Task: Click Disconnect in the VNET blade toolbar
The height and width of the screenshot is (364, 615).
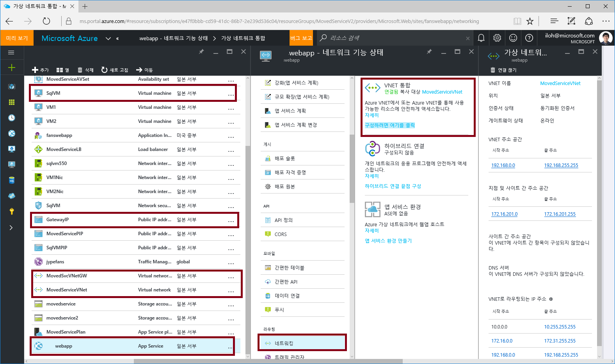Action: [x=503, y=70]
